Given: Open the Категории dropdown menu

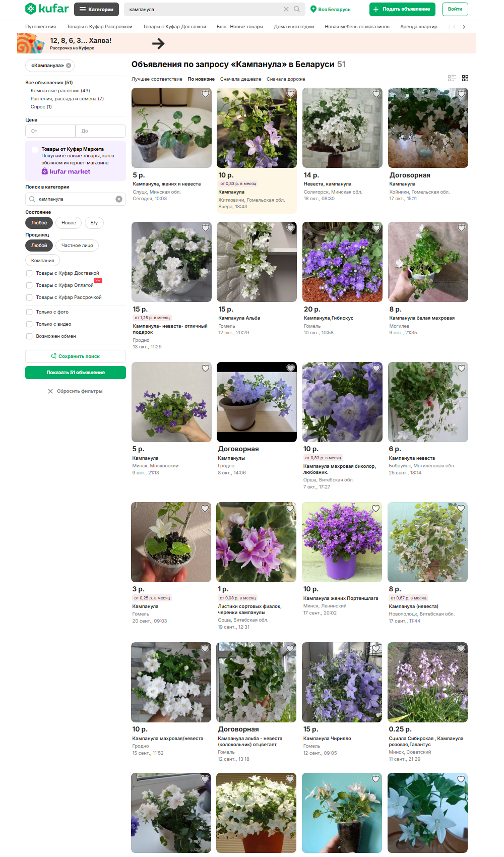Looking at the screenshot, I should click(96, 9).
